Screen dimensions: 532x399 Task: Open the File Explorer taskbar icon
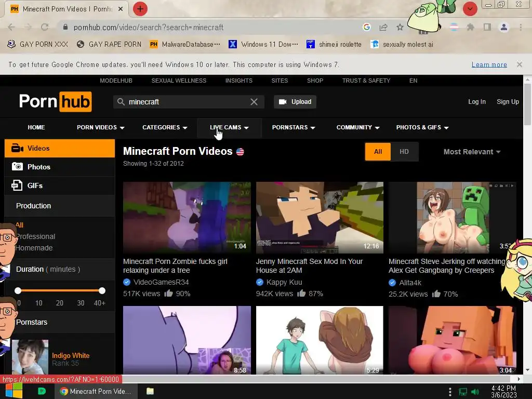150,391
